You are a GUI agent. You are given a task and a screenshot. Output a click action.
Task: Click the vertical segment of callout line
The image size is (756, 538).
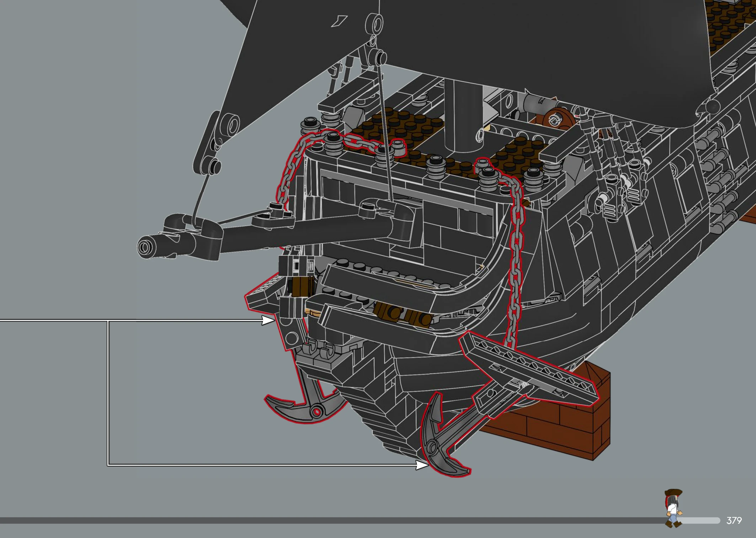click(x=108, y=391)
